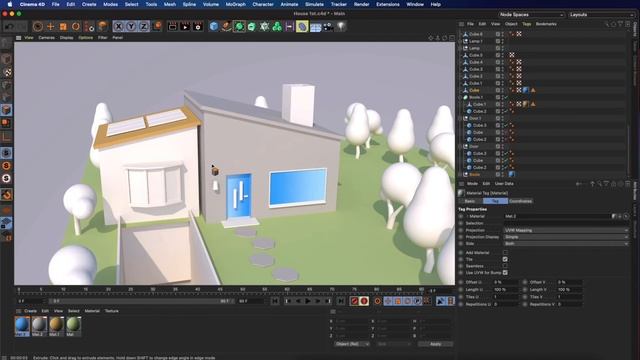Open the Spline Pen tool icon
Screen dimensions: 640x360
pos(227,27)
